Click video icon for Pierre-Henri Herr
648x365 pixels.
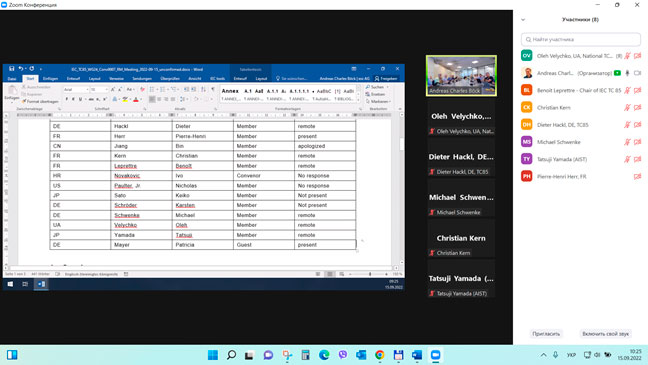pyautogui.click(x=637, y=177)
